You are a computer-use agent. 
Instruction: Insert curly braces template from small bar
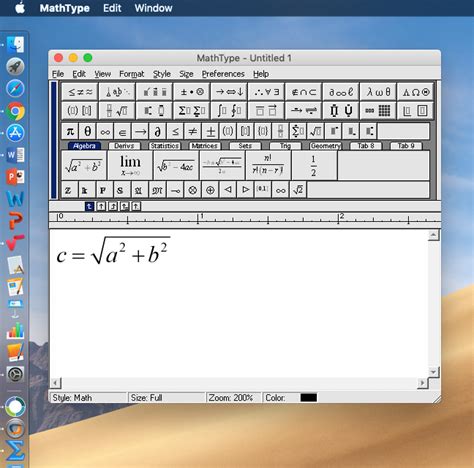coord(263,131)
